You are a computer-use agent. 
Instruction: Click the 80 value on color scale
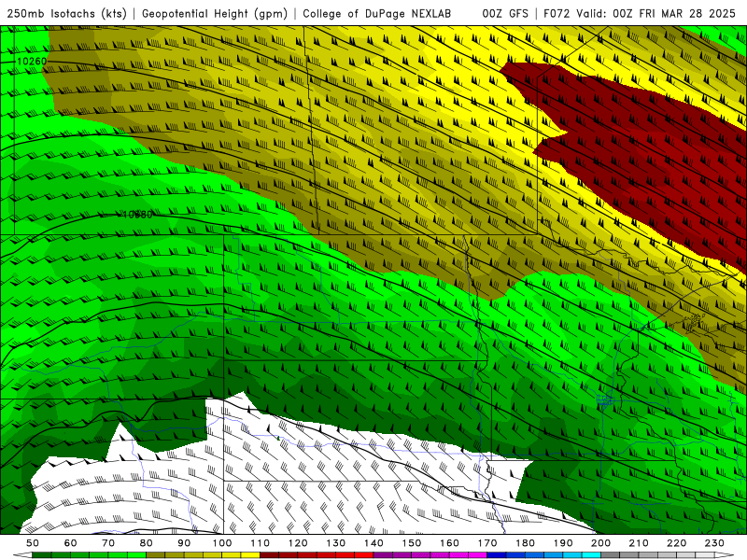coord(147,543)
